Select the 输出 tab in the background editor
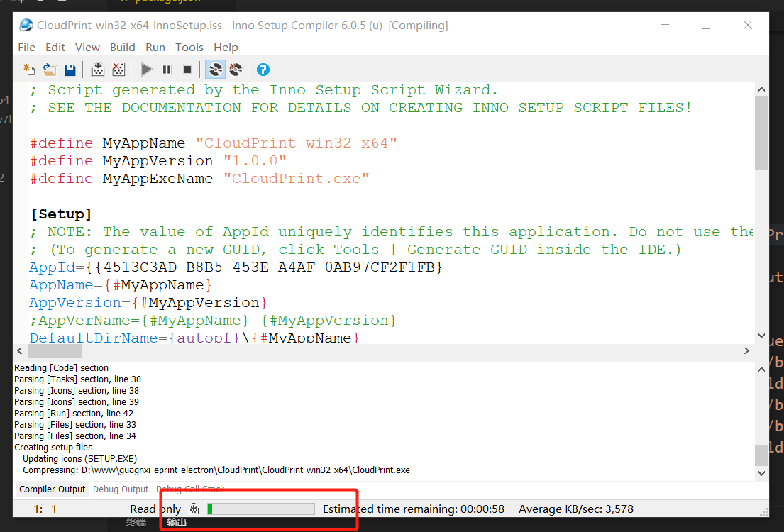This screenshot has width=784, height=532. (177, 523)
